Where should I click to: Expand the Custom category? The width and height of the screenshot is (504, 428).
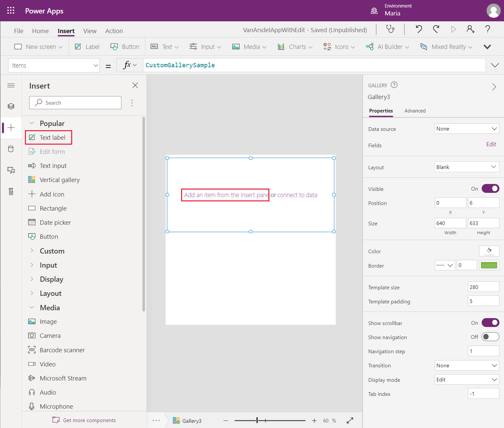[32, 251]
